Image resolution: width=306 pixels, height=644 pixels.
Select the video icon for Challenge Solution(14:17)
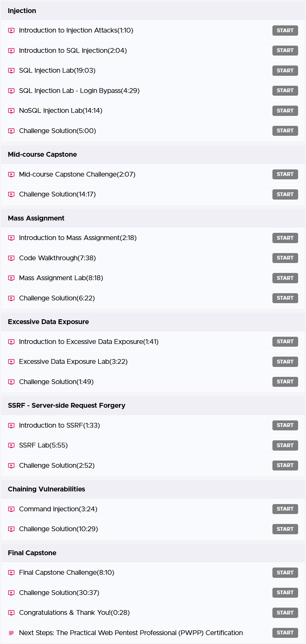coord(11,194)
